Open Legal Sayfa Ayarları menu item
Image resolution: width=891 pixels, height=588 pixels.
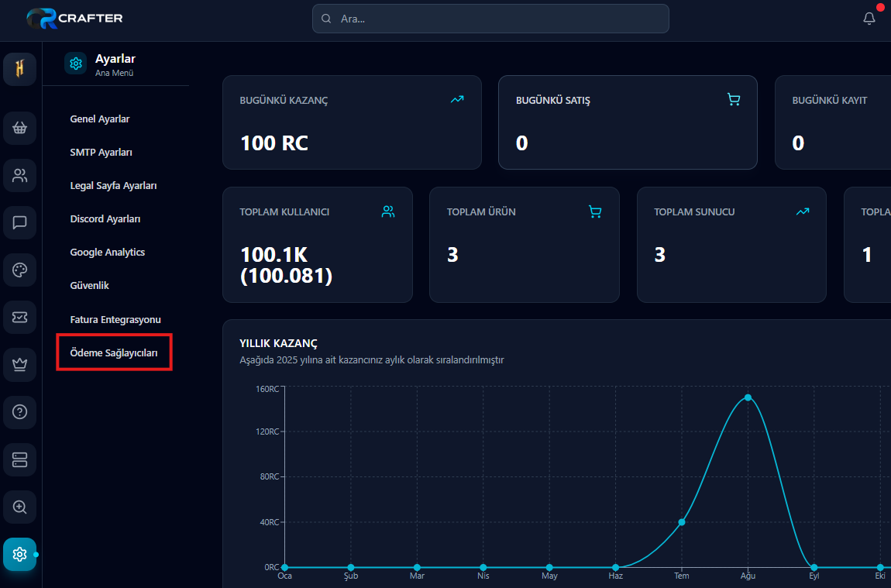click(x=113, y=186)
